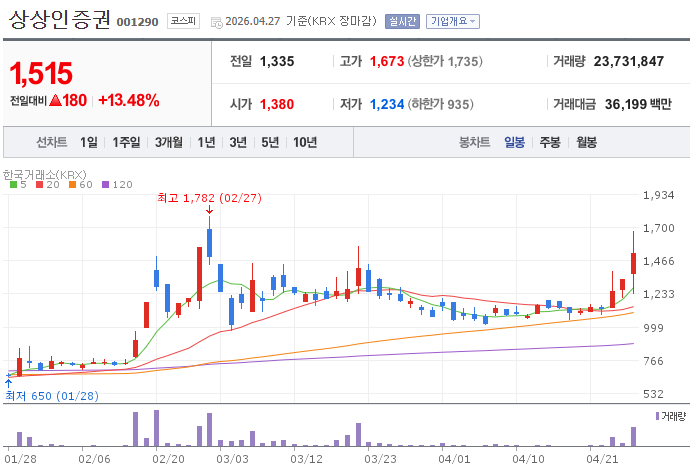This screenshot has height=470, width=690.
Task: Click the purple 120-day moving average swatch
Action: [x=105, y=185]
